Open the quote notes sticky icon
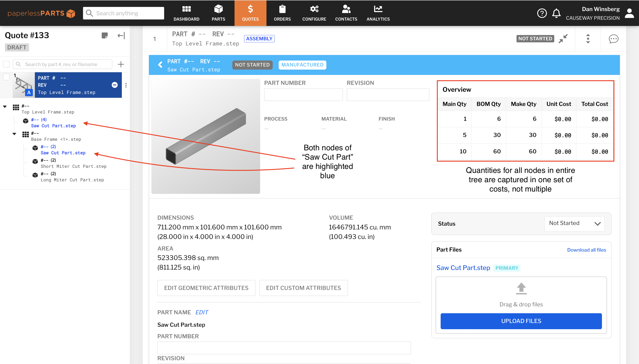Image resolution: width=639 pixels, height=364 pixels. [105, 35]
